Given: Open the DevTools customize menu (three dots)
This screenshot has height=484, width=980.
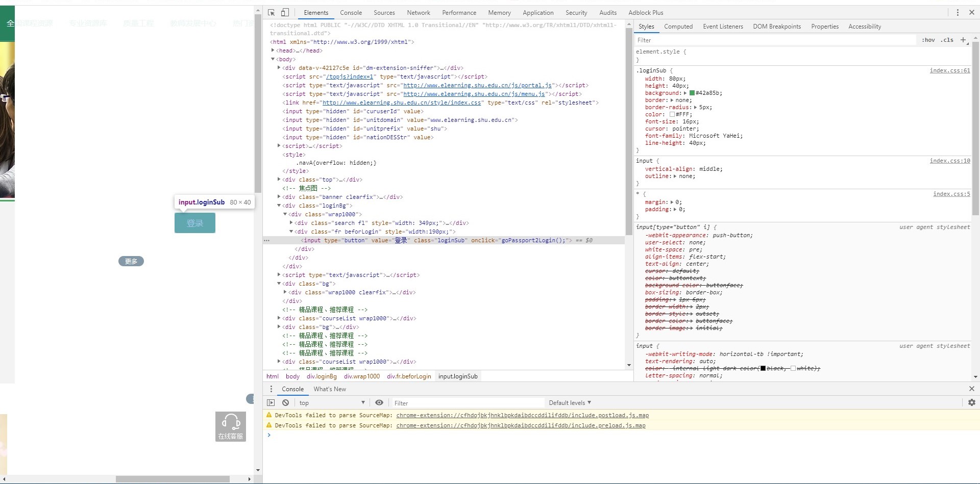Looking at the screenshot, I should click(x=958, y=12).
